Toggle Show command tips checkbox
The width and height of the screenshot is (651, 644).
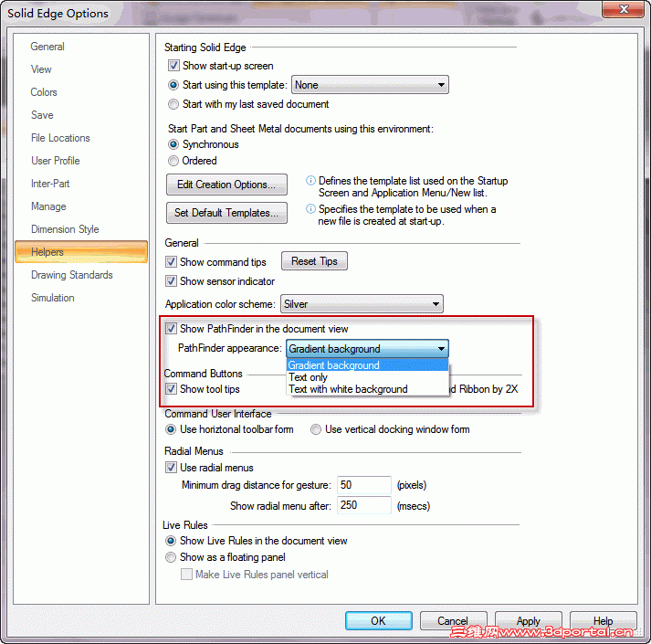click(x=171, y=262)
